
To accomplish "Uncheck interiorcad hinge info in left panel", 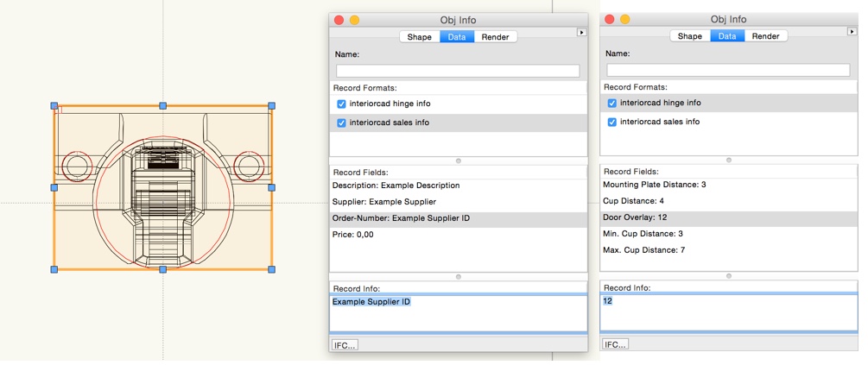I will pyautogui.click(x=341, y=104).
